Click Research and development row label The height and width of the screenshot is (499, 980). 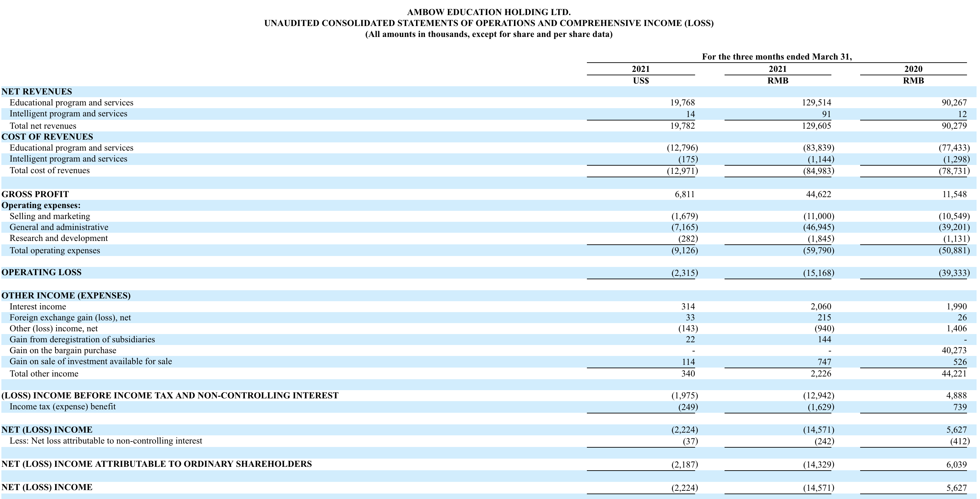point(59,239)
